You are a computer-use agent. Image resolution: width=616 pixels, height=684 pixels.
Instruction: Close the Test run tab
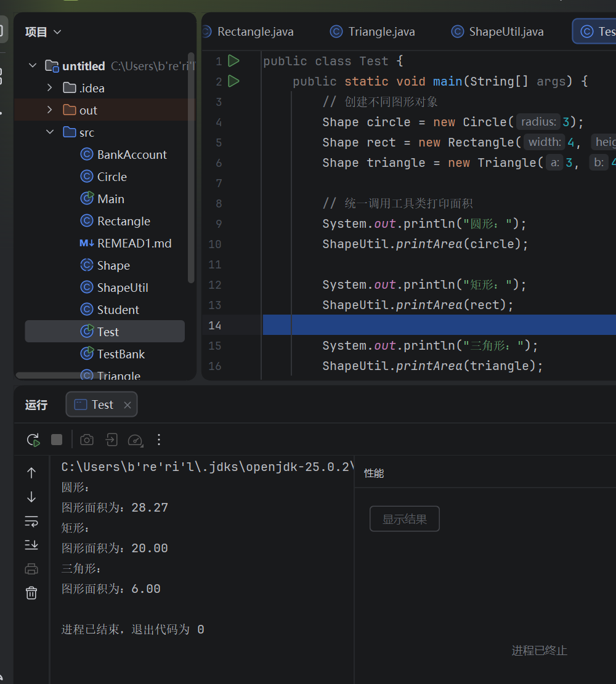[128, 405]
